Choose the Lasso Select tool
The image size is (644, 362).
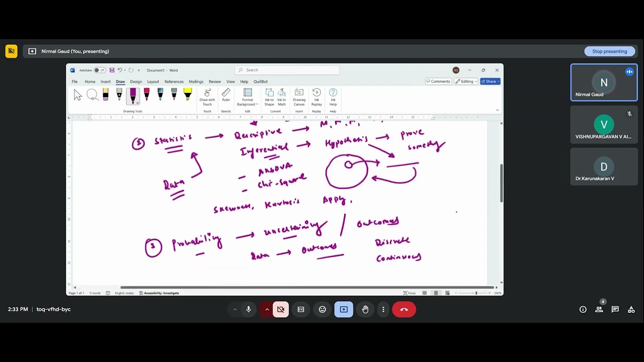click(x=92, y=95)
